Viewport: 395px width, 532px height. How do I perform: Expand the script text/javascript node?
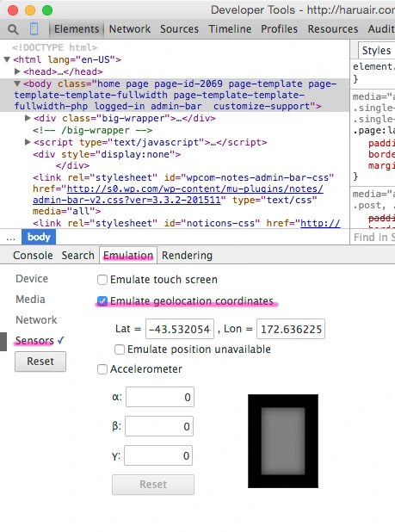pyautogui.click(x=28, y=142)
